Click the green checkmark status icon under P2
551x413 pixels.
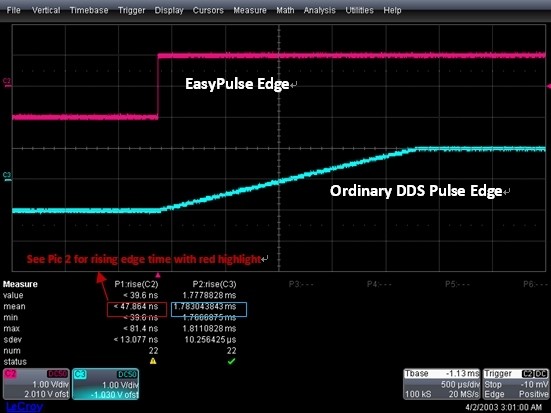pyautogui.click(x=231, y=361)
